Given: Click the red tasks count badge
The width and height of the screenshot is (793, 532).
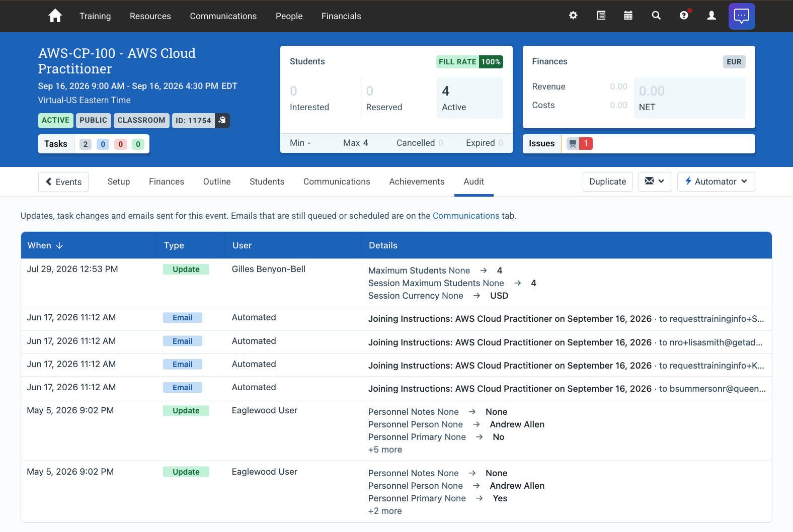Looking at the screenshot, I should click(121, 144).
